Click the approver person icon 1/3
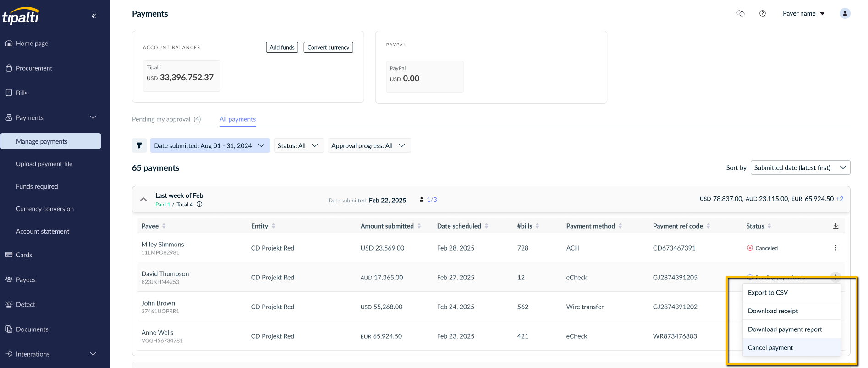Viewport: 868px width, 368px height. (422, 200)
